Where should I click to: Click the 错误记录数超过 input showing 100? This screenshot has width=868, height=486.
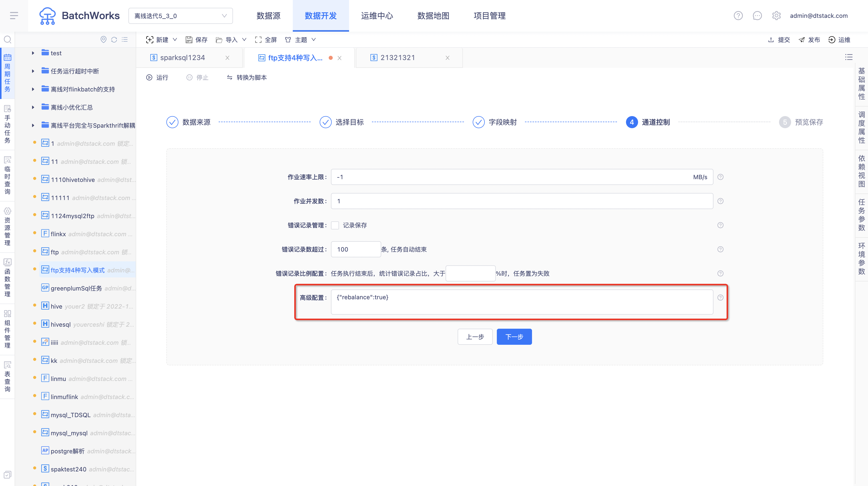tap(356, 249)
